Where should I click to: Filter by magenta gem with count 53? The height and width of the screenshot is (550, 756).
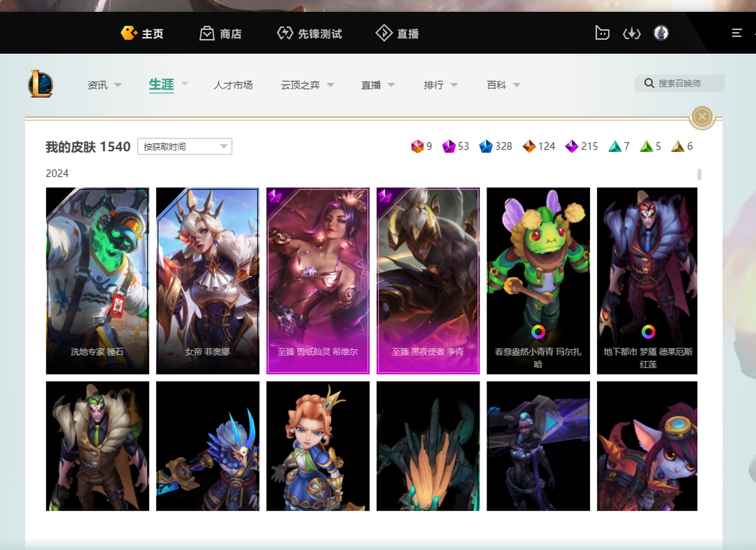coord(449,146)
